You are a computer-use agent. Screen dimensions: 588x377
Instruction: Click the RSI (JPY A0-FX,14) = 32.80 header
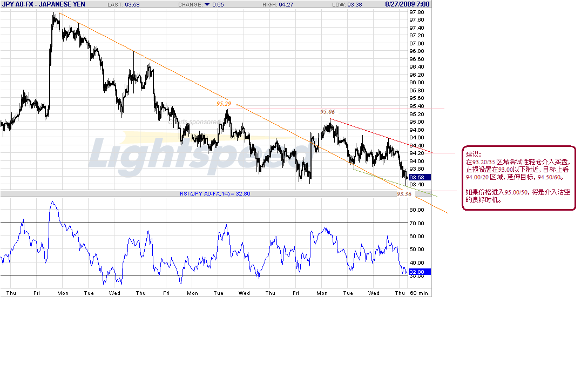point(215,193)
